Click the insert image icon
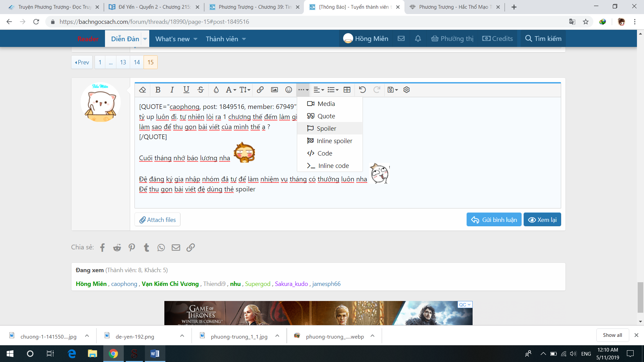 274,90
